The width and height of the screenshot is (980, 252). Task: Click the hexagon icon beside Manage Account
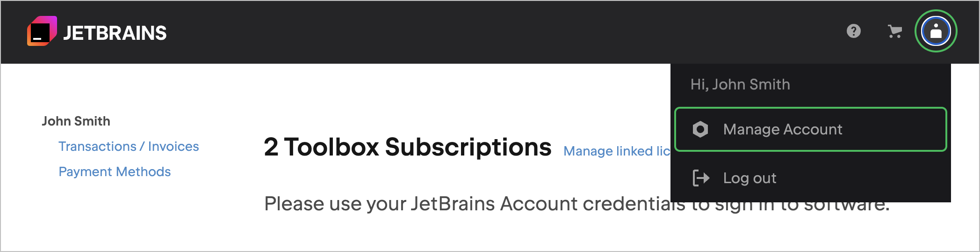[x=700, y=129]
